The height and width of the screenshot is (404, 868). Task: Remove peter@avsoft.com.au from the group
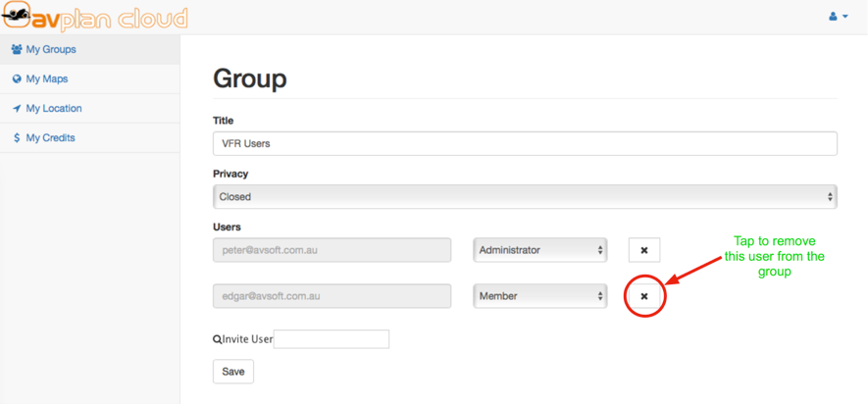[644, 250]
